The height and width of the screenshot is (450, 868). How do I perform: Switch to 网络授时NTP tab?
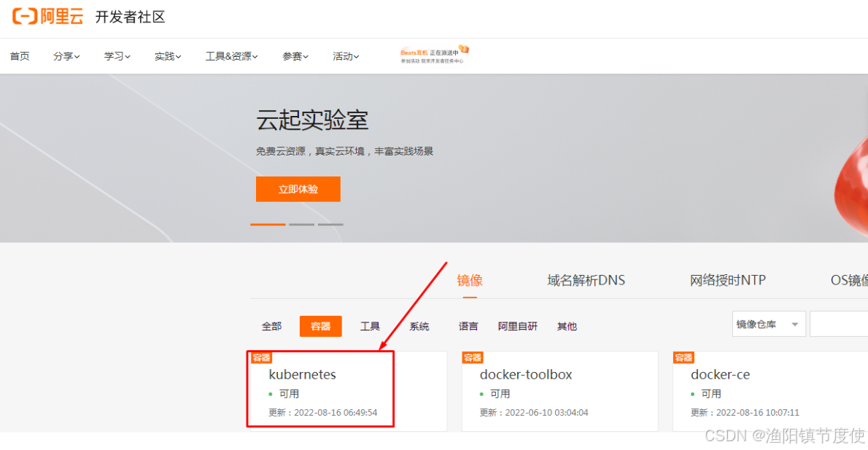click(728, 281)
